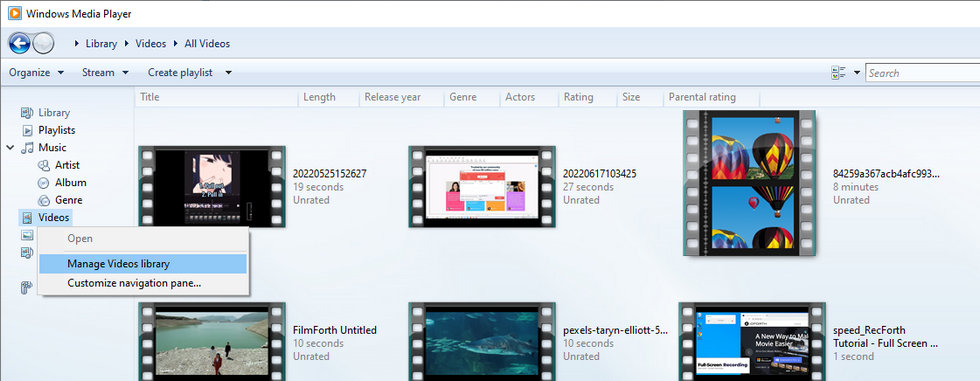Open the View options dropdown arrow

[x=856, y=73]
